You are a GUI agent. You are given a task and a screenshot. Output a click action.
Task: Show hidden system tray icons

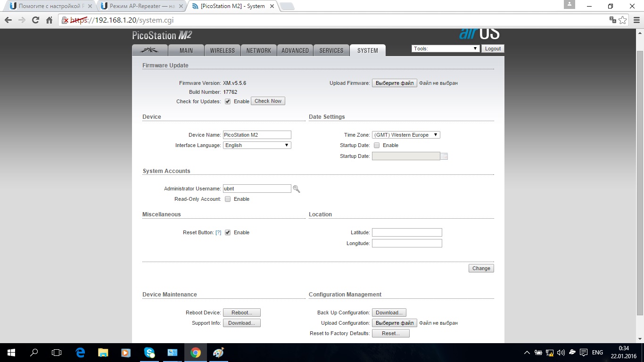(527, 352)
